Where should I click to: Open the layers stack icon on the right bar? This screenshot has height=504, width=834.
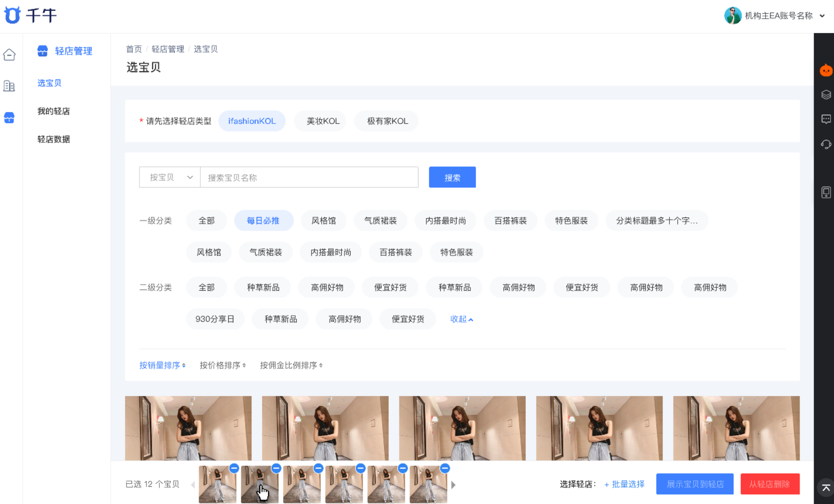(826, 95)
